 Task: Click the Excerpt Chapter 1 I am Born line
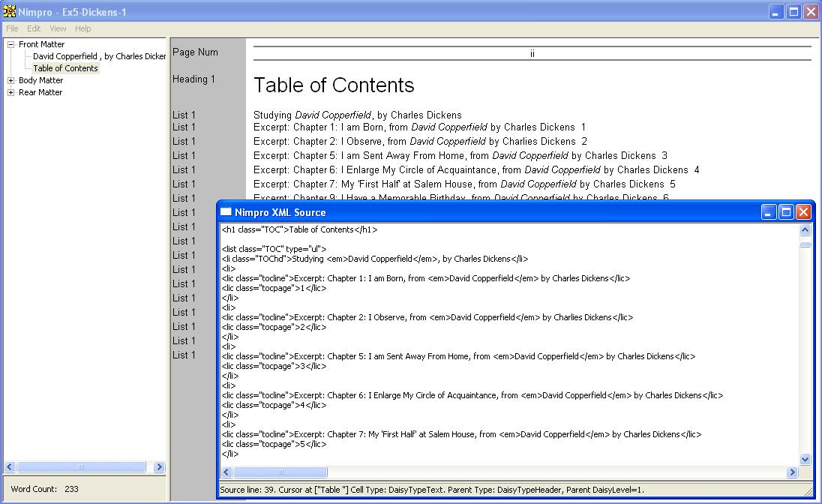point(419,127)
